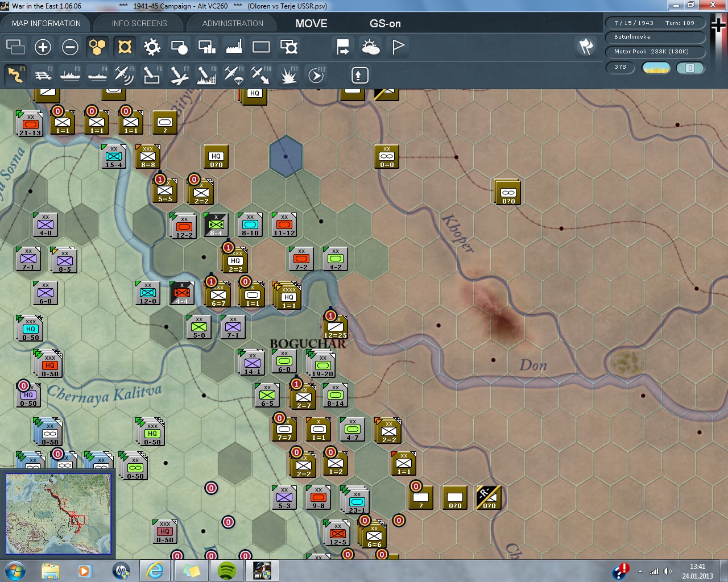The width and height of the screenshot is (728, 582).
Task: Click the empty rectangle icon
Action: point(261,47)
